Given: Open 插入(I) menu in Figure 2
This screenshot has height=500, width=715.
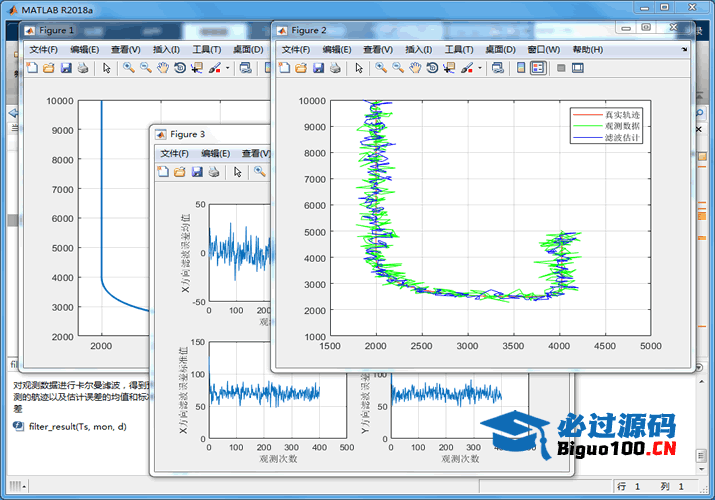Looking at the screenshot, I should pyautogui.click(x=419, y=49).
